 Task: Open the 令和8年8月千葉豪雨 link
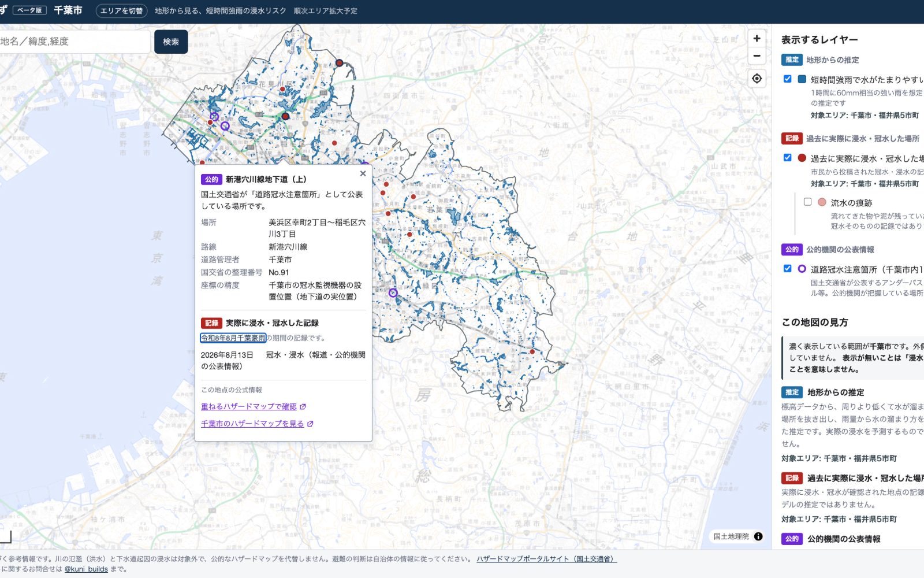(x=233, y=338)
